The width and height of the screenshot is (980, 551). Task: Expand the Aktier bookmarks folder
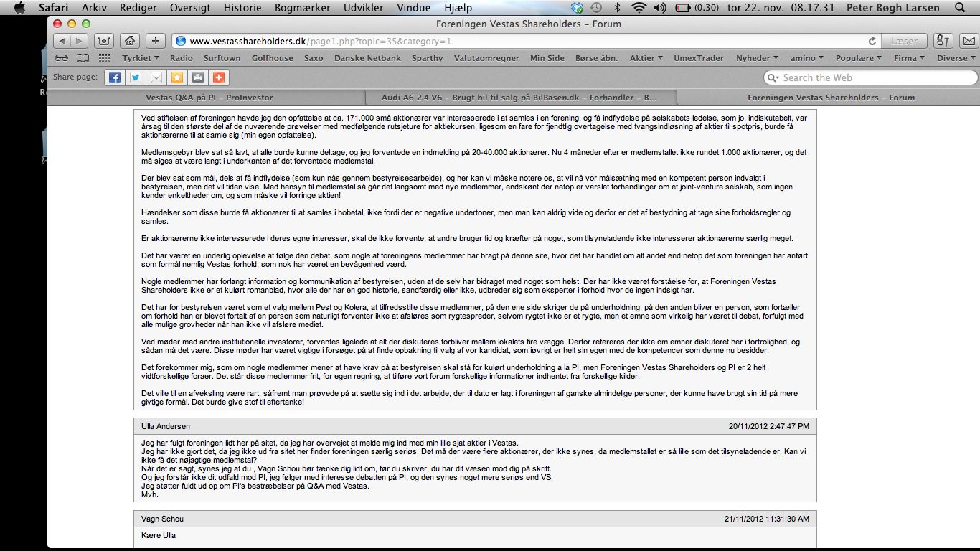tap(646, 58)
